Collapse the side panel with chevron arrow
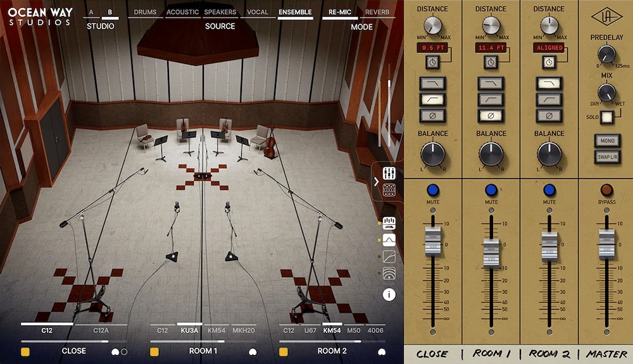 click(377, 182)
